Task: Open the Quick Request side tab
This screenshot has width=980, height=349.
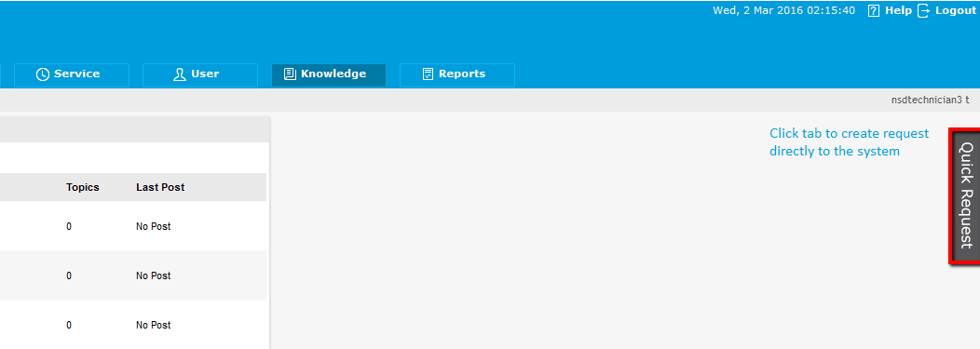Action: [965, 195]
